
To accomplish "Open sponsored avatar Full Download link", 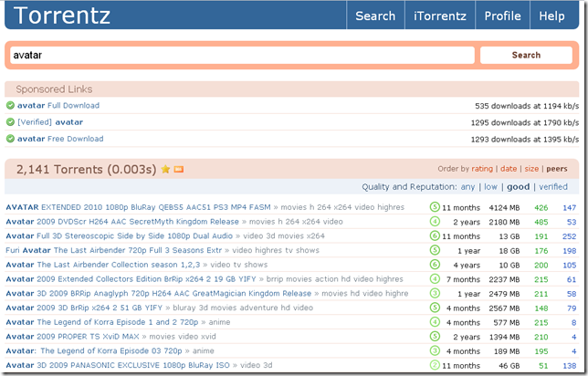I will pyautogui.click(x=58, y=105).
